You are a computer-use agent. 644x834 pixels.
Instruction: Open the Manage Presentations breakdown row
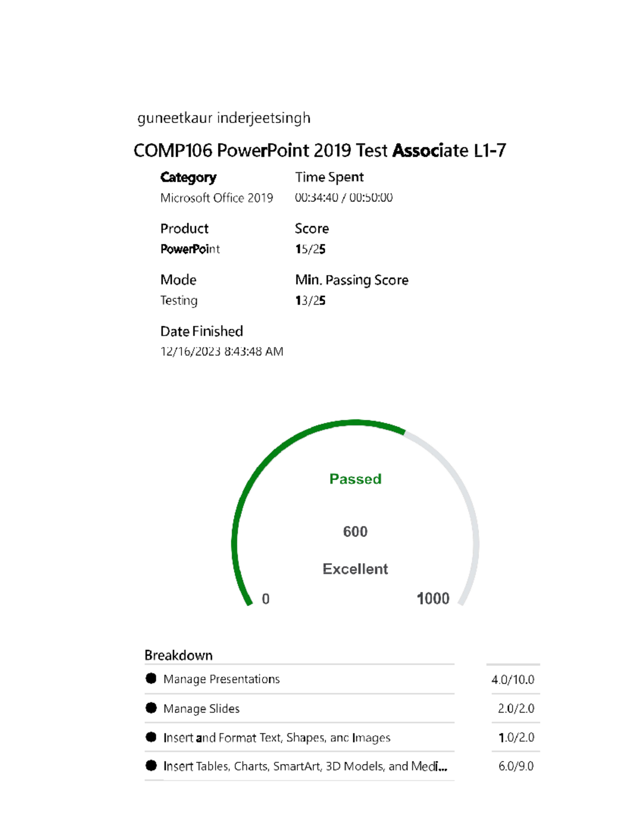222,679
